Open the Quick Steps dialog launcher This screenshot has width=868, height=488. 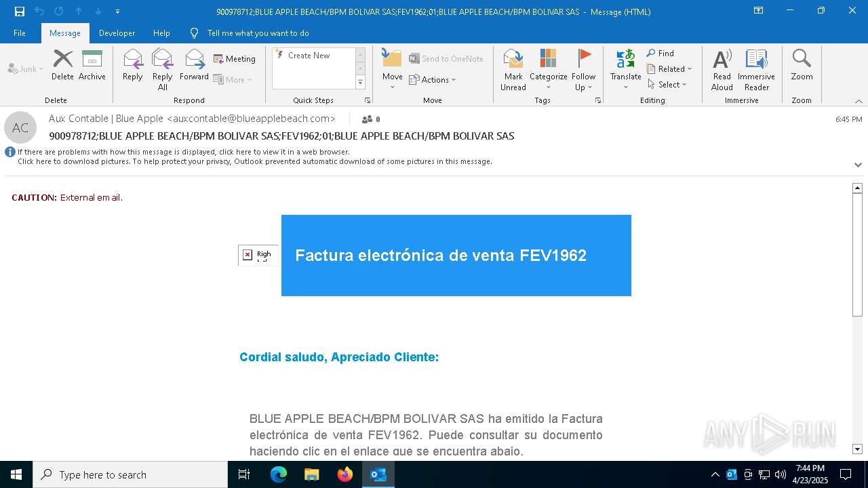point(368,100)
